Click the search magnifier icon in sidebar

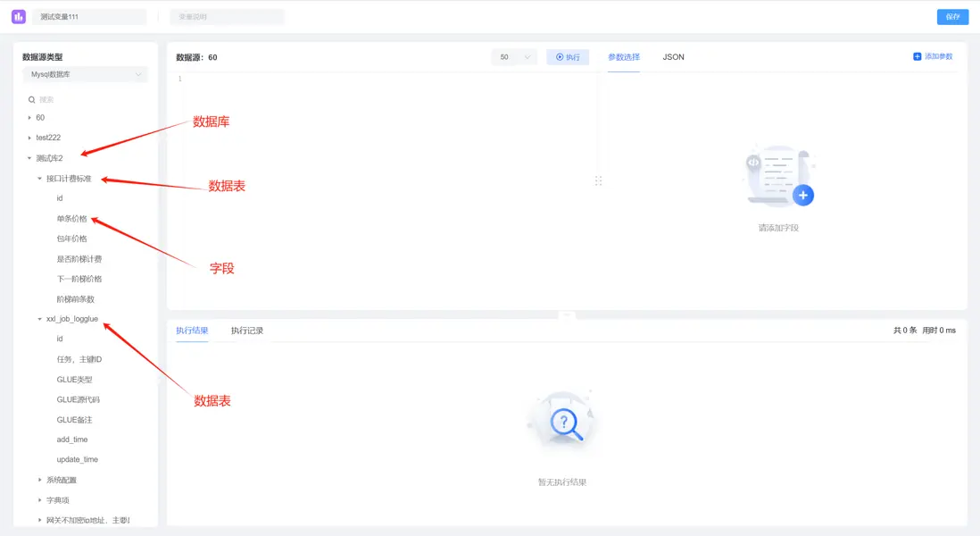coord(31,99)
